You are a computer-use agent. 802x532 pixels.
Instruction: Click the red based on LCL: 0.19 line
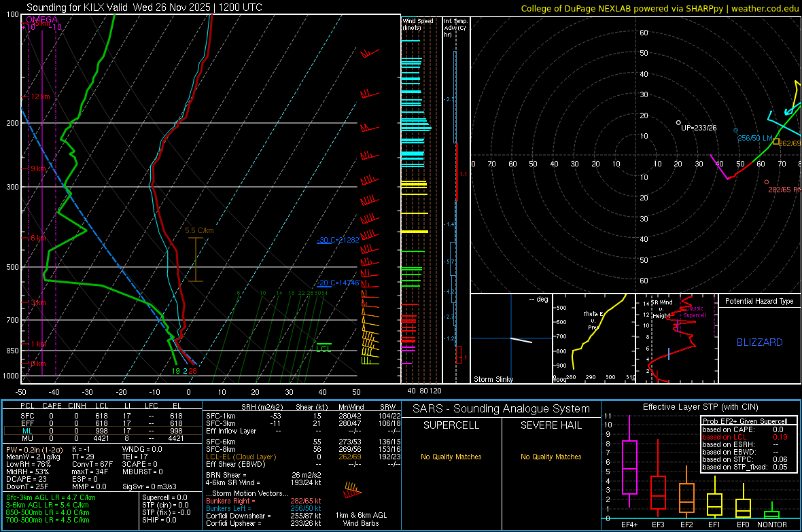pyautogui.click(x=745, y=437)
